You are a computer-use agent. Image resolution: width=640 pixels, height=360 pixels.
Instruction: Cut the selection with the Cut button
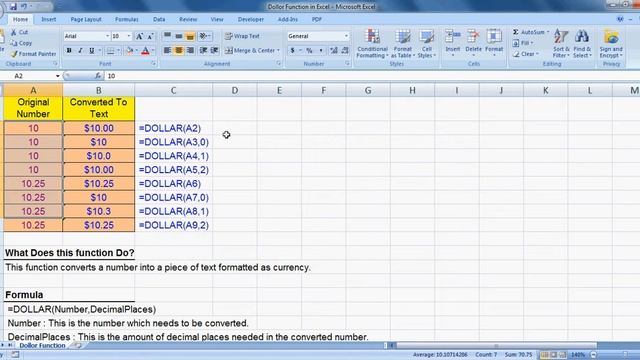pyautogui.click(x=20, y=32)
